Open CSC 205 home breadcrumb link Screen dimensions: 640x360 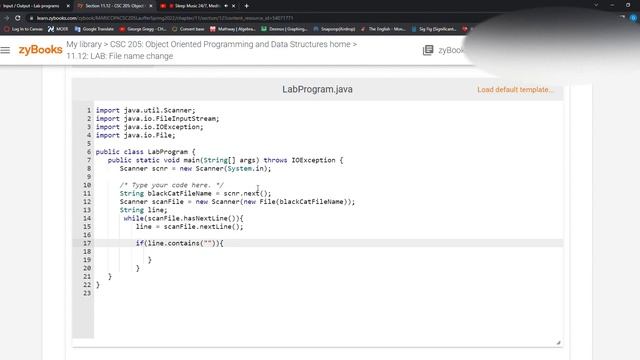(230, 44)
